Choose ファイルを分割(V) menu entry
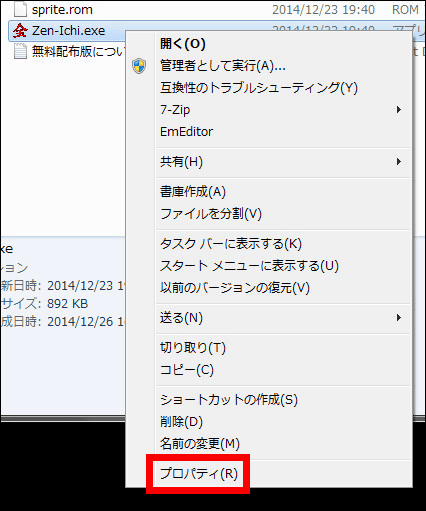This screenshot has height=511, width=426. pyautogui.click(x=211, y=214)
